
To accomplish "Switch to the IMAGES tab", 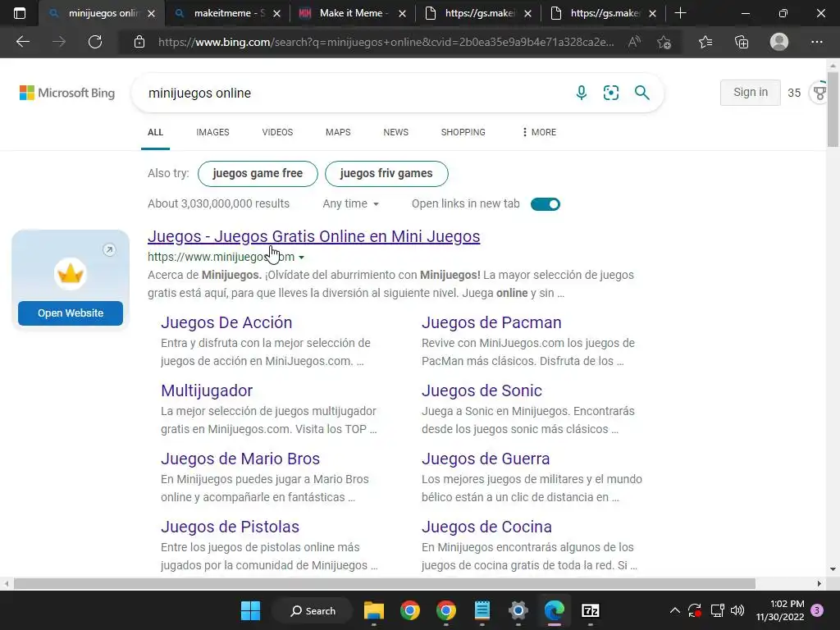I will click(x=212, y=132).
